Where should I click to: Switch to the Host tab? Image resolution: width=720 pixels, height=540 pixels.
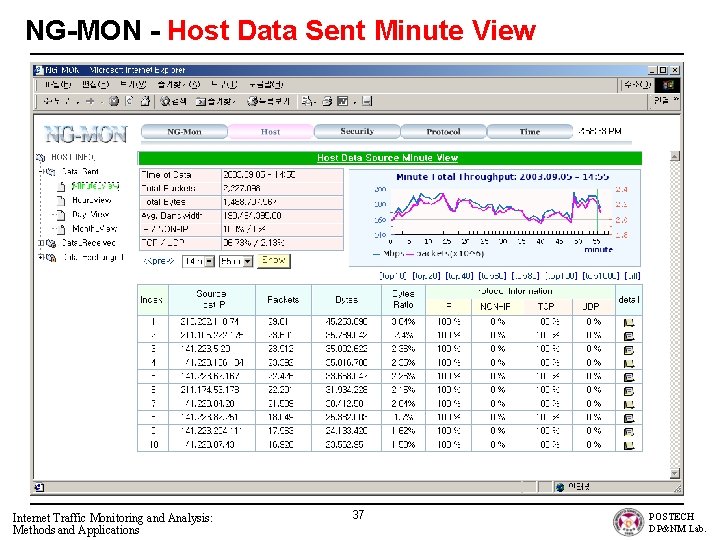(x=270, y=132)
